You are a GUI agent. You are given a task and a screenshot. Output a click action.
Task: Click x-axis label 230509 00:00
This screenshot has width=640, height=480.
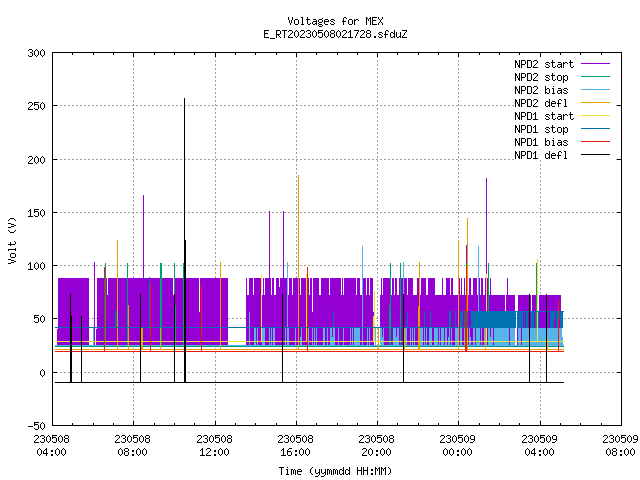point(458,446)
